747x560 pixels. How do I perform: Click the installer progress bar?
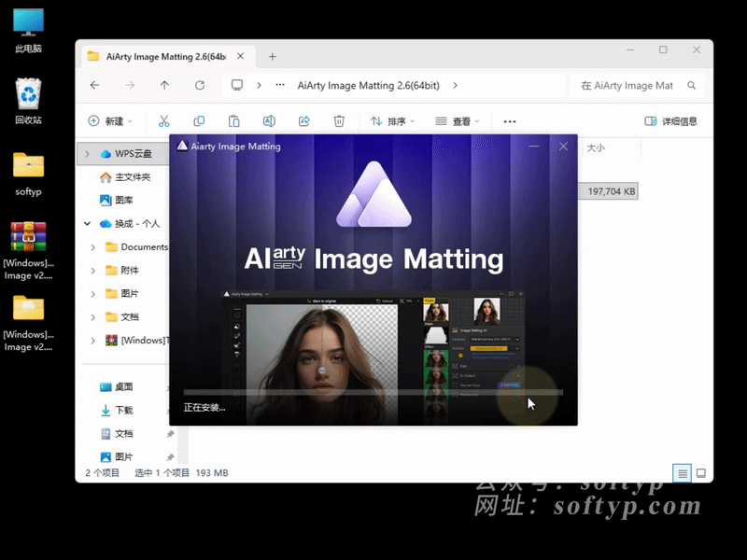373,392
